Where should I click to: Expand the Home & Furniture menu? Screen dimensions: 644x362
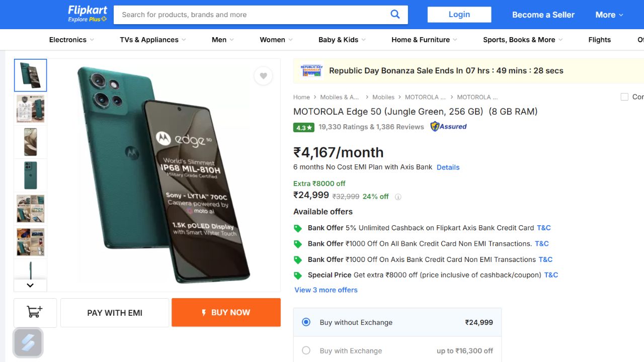[425, 40]
